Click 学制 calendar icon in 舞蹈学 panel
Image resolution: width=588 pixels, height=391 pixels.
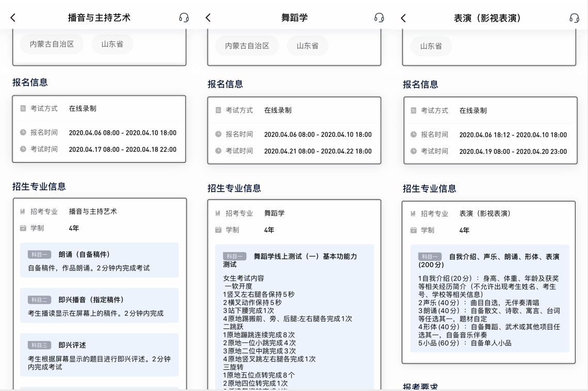click(x=218, y=230)
